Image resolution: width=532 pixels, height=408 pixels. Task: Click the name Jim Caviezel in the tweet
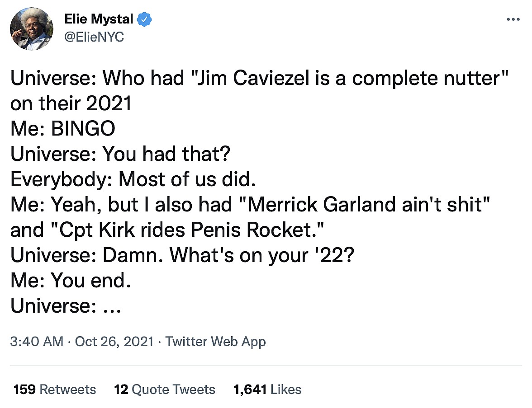[x=267, y=79]
